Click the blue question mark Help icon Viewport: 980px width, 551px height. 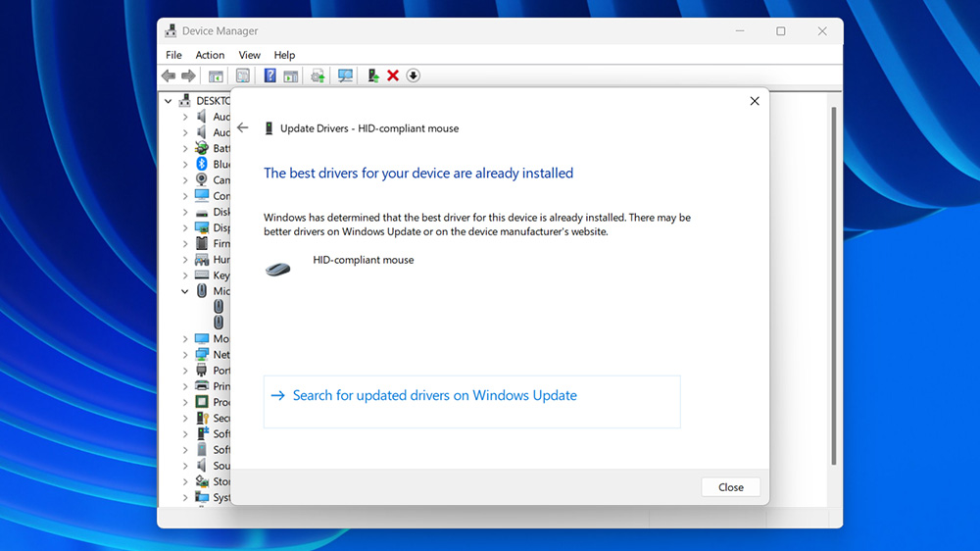(270, 75)
